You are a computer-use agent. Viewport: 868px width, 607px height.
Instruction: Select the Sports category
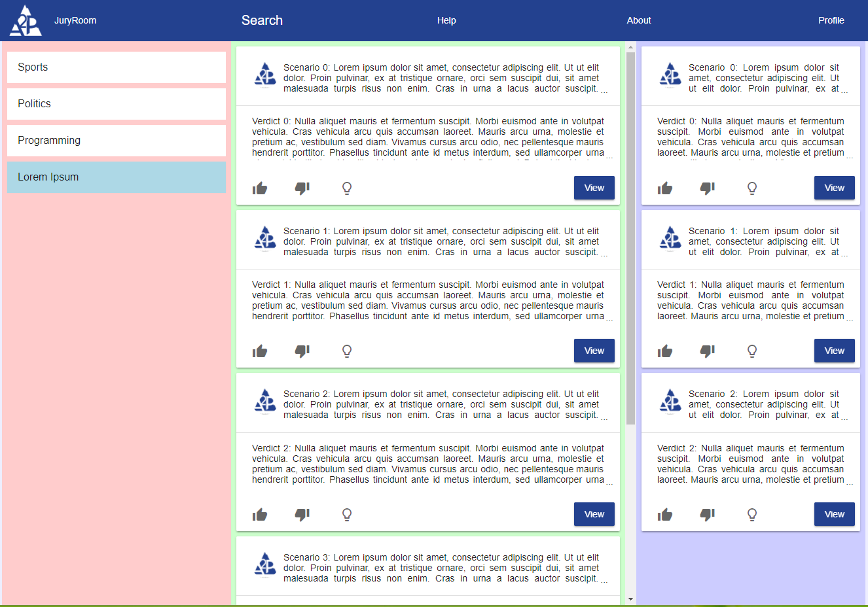tap(117, 67)
